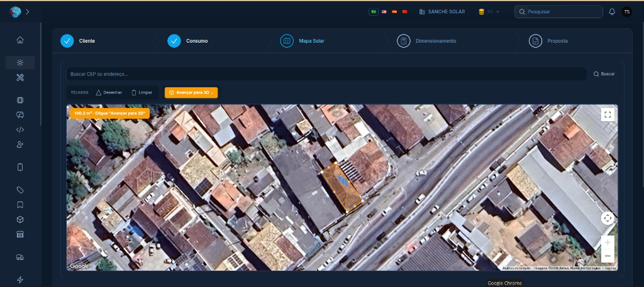Zoom in the map with plus
Image resolution: width=644 pixels, height=287 pixels.
click(608, 242)
